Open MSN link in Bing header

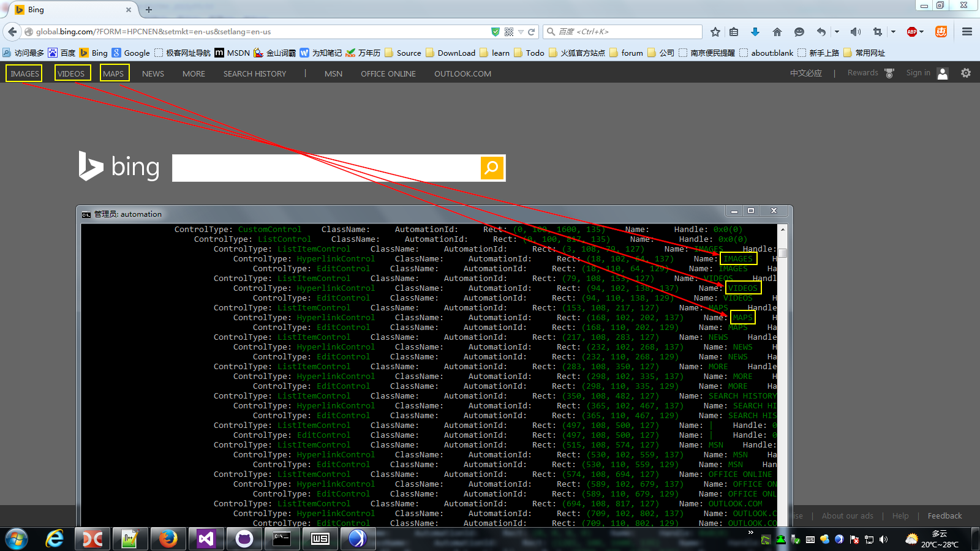(333, 73)
